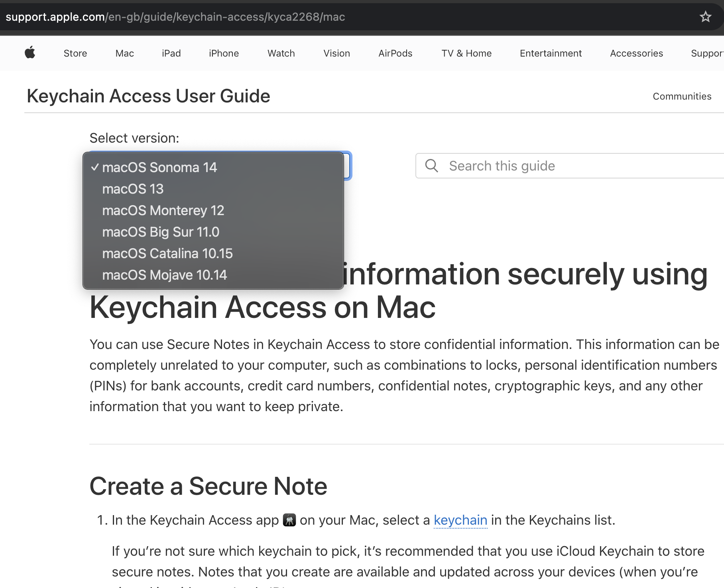Select macOS Monterey 12 version
The image size is (724, 588).
[x=163, y=210]
